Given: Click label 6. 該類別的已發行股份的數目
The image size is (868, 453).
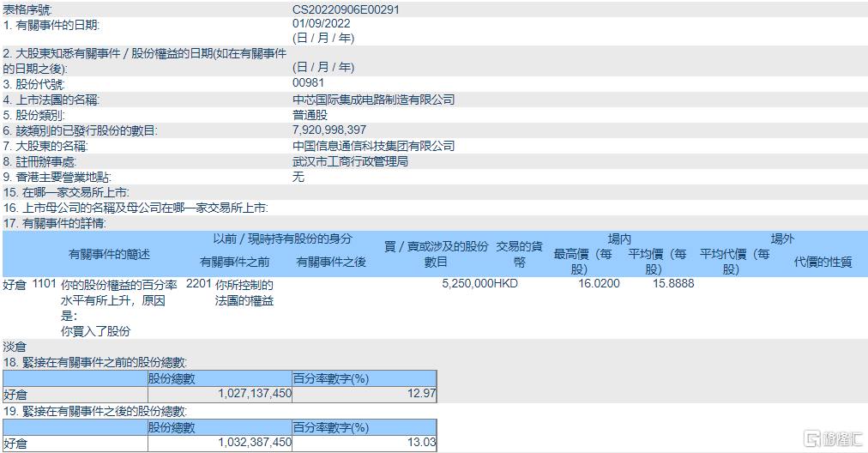Looking at the screenshot, I should [81, 131].
